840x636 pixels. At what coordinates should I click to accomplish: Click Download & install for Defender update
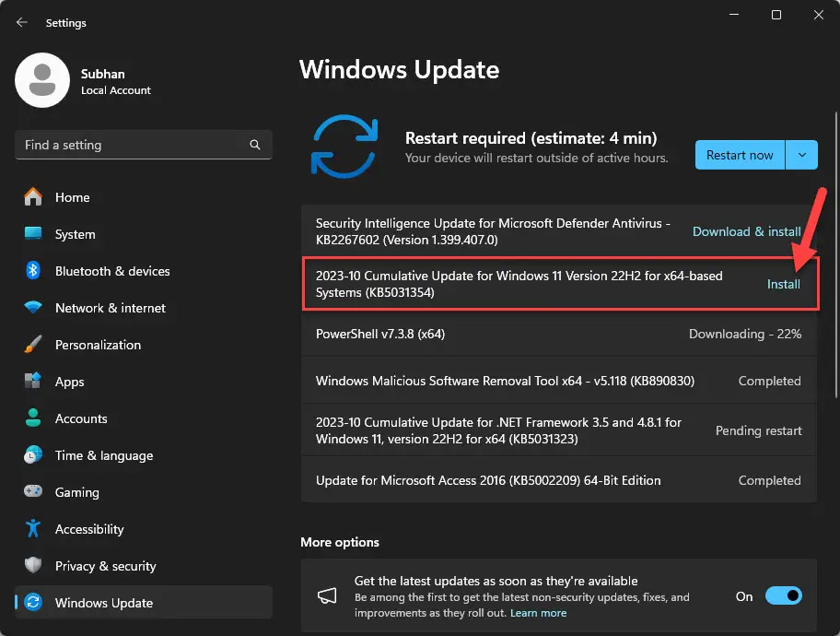pos(746,231)
